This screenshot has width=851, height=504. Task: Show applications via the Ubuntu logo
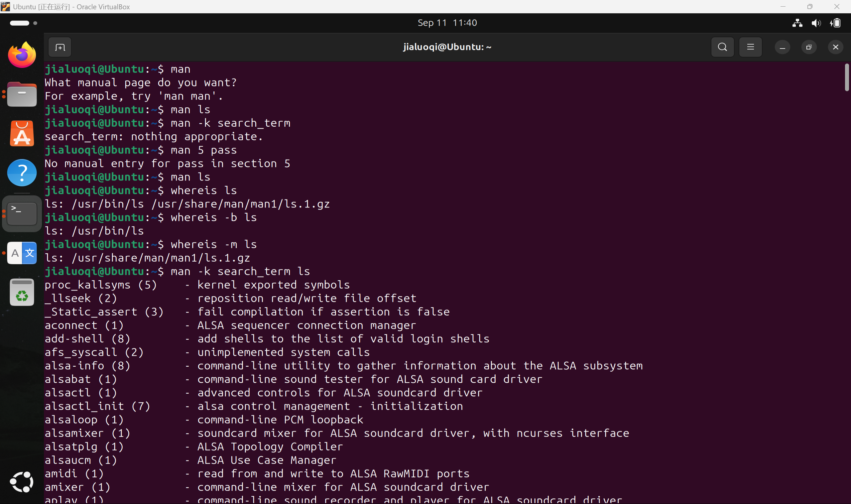click(22, 482)
